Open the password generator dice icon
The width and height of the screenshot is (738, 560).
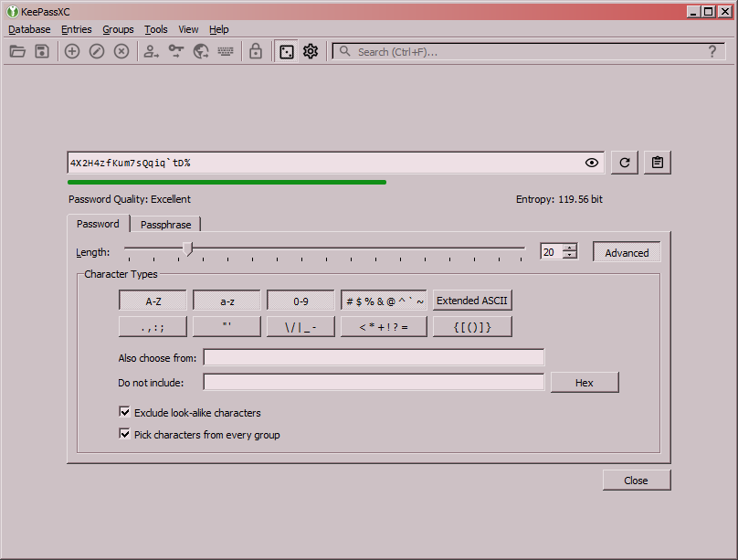click(286, 51)
